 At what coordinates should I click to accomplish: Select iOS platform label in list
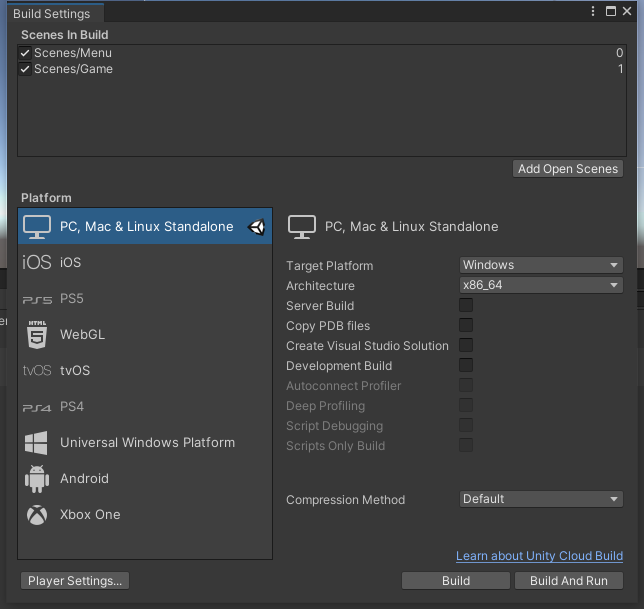coord(71,262)
